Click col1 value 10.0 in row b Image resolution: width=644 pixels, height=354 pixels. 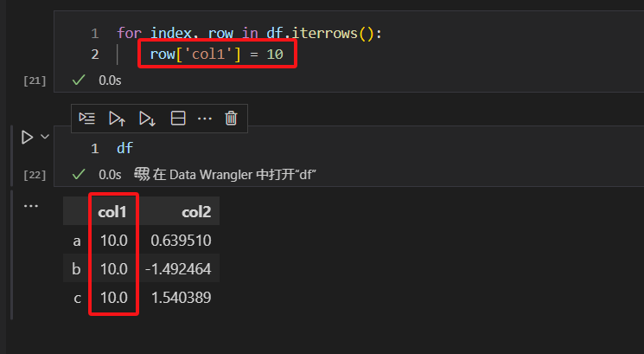pyautogui.click(x=114, y=269)
